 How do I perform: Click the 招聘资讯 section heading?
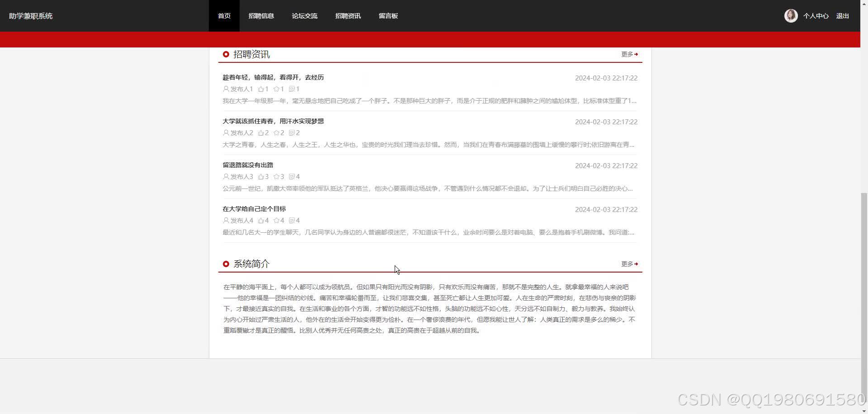(x=251, y=54)
